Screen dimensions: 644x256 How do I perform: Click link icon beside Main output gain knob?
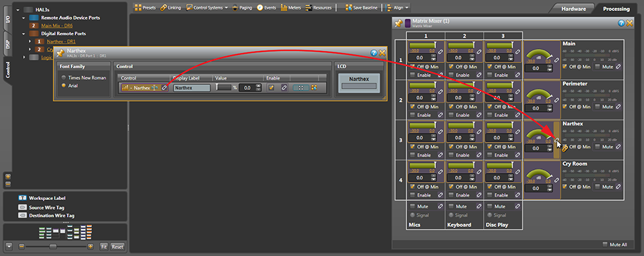[556, 60]
